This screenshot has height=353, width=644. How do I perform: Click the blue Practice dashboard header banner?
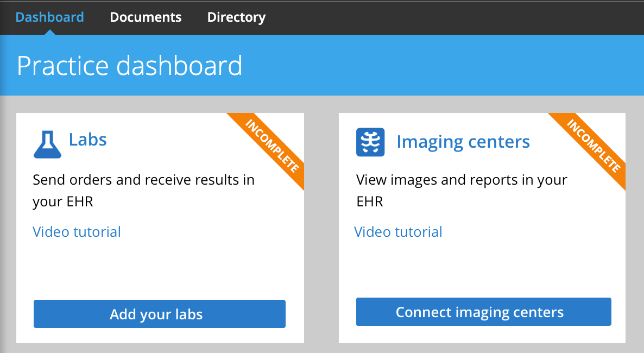point(434,66)
